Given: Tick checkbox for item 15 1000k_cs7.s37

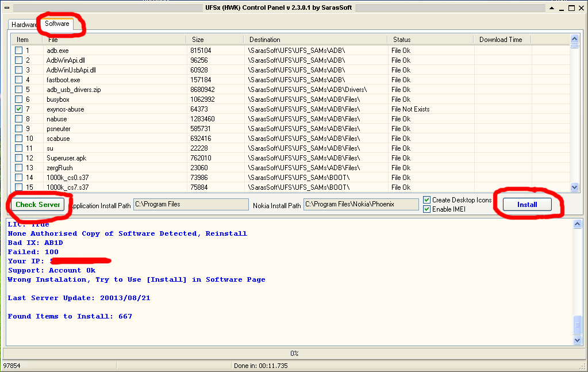Looking at the screenshot, I should 19,187.
